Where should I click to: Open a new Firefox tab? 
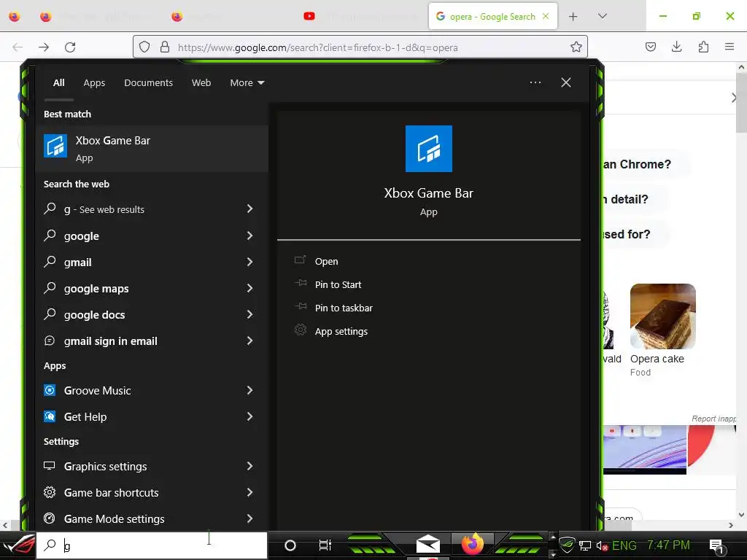click(x=573, y=17)
